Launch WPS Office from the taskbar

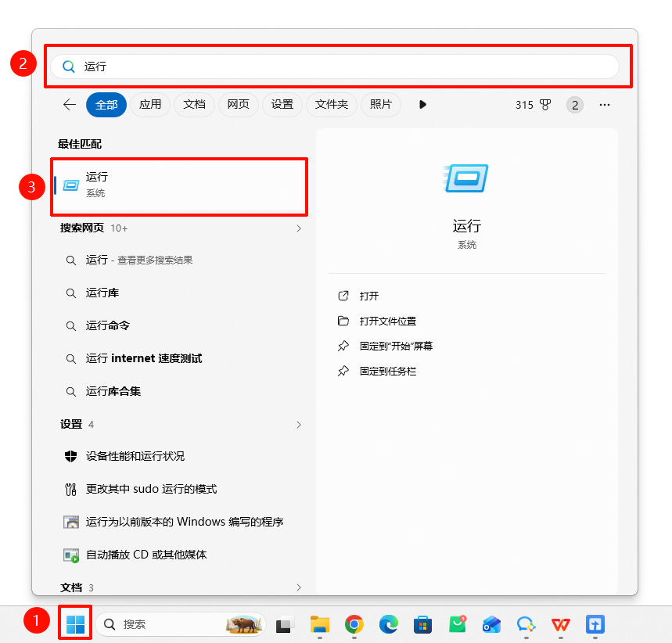561,624
